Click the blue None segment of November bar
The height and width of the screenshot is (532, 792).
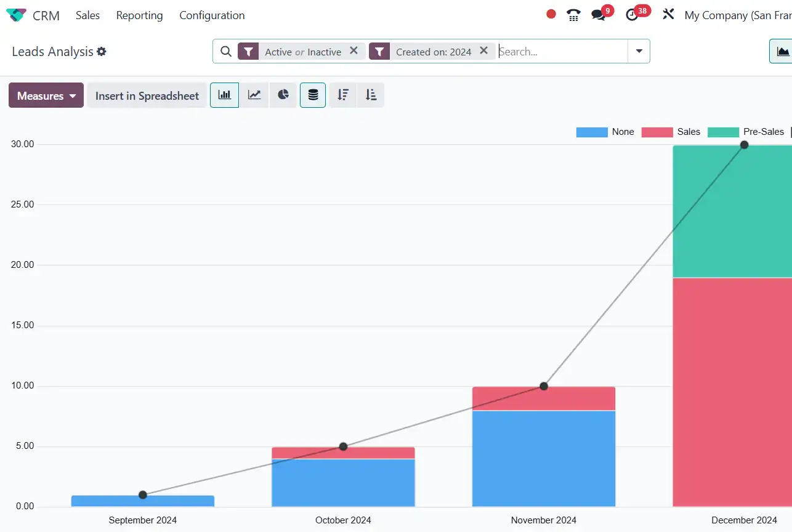(544, 459)
